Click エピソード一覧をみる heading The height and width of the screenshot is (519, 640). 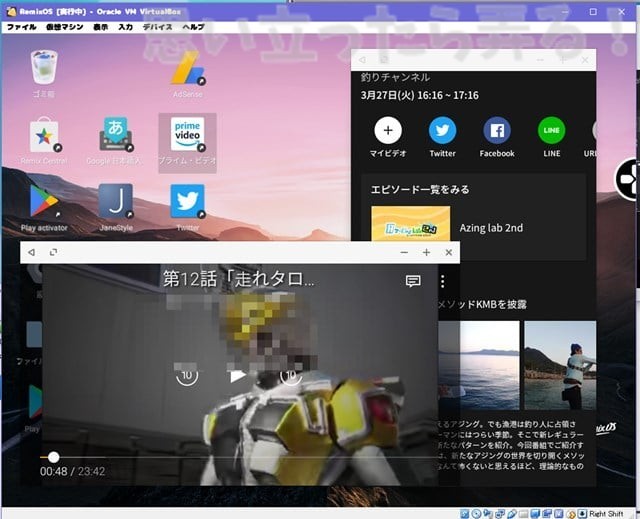pyautogui.click(x=420, y=190)
